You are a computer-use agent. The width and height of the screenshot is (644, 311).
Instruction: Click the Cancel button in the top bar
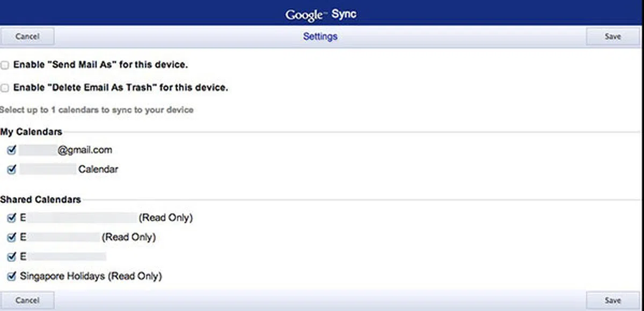pos(27,37)
